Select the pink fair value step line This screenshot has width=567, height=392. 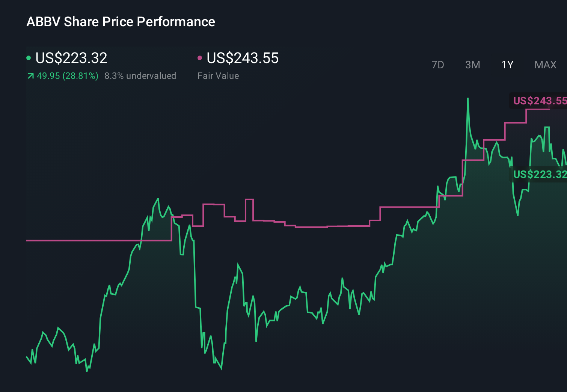(x=319, y=226)
